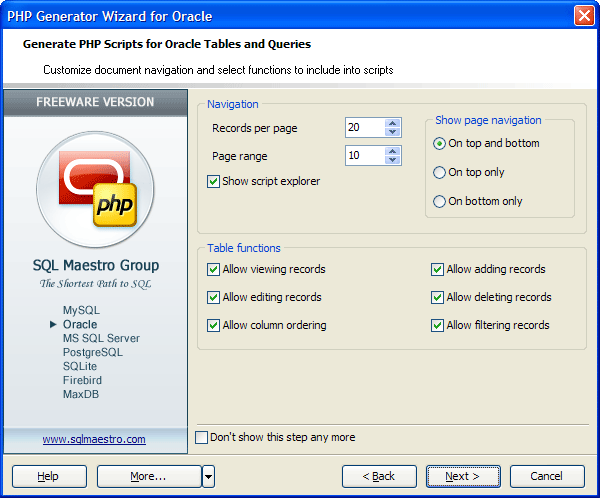Select MySQL in the product list
The height and width of the screenshot is (498, 600).
pos(81,310)
